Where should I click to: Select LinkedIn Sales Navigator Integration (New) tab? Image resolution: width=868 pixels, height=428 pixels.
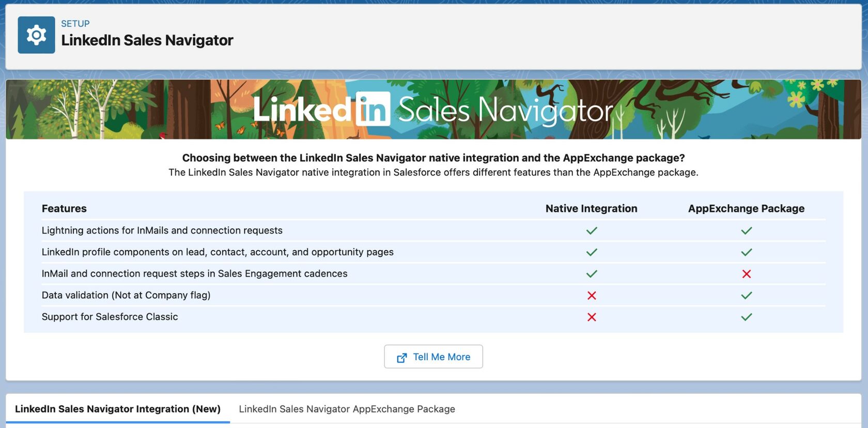click(x=118, y=409)
